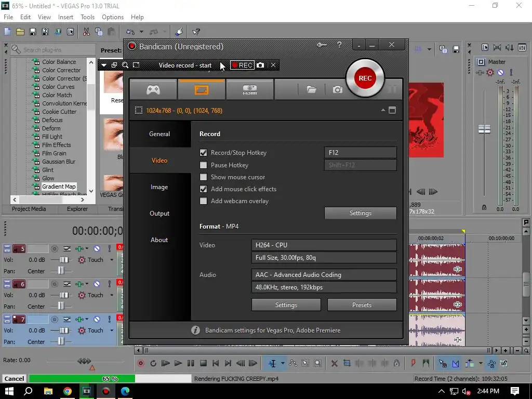This screenshot has height=399, width=532.
Task: Switch to Bandicam Output tab
Action: click(159, 214)
